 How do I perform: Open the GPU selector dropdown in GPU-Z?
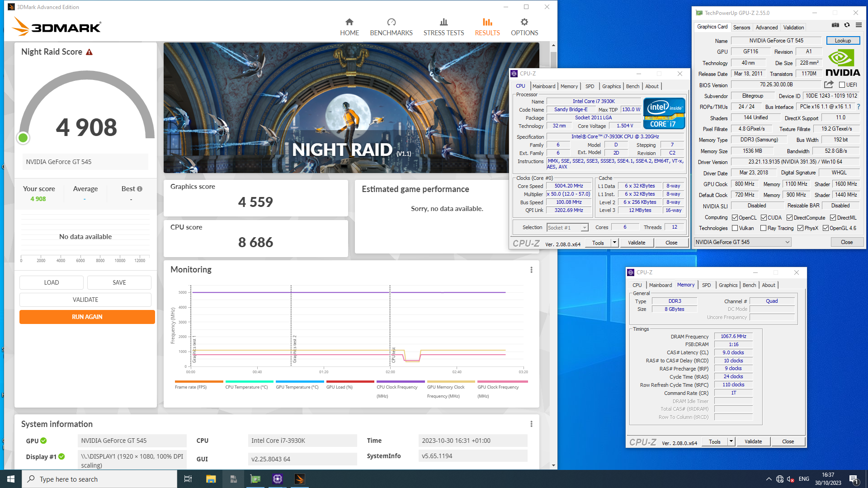click(743, 242)
